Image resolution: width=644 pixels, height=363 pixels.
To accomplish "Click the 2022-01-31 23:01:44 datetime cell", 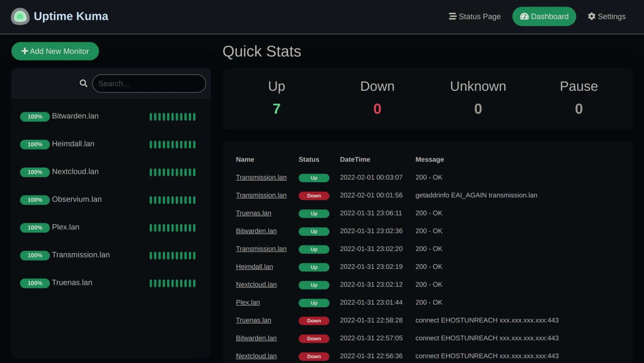I will [x=371, y=302].
